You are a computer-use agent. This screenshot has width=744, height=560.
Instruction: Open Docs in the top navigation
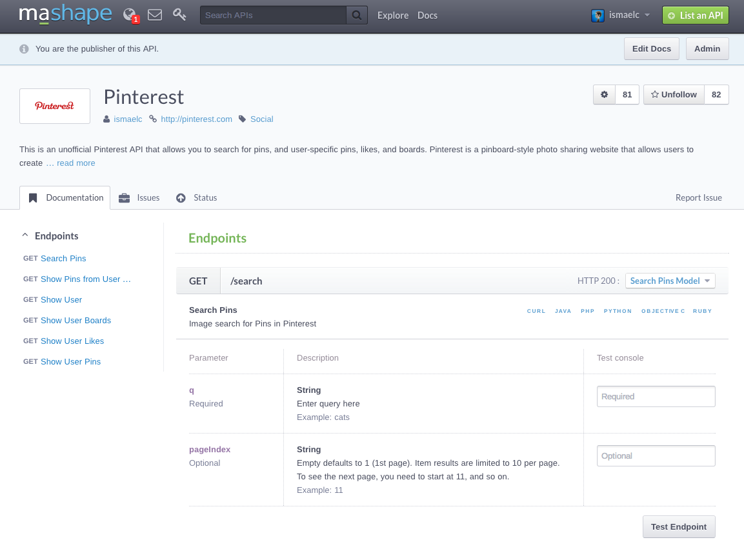(x=428, y=15)
